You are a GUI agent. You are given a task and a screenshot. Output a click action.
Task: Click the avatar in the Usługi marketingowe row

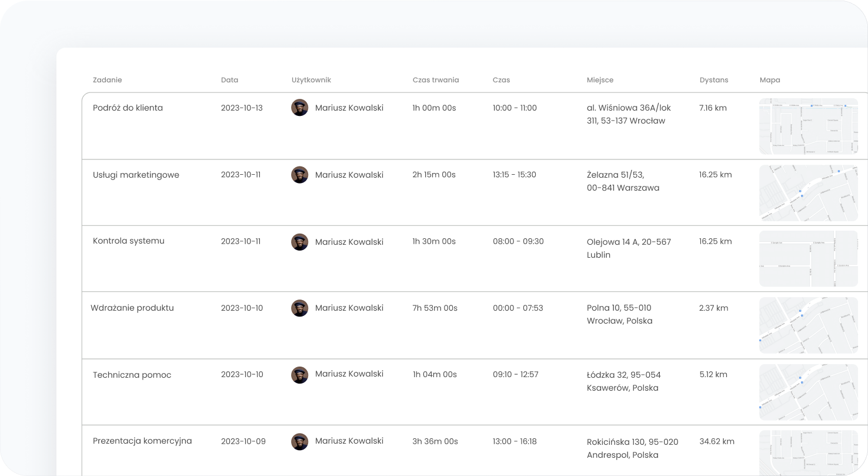[300, 175]
